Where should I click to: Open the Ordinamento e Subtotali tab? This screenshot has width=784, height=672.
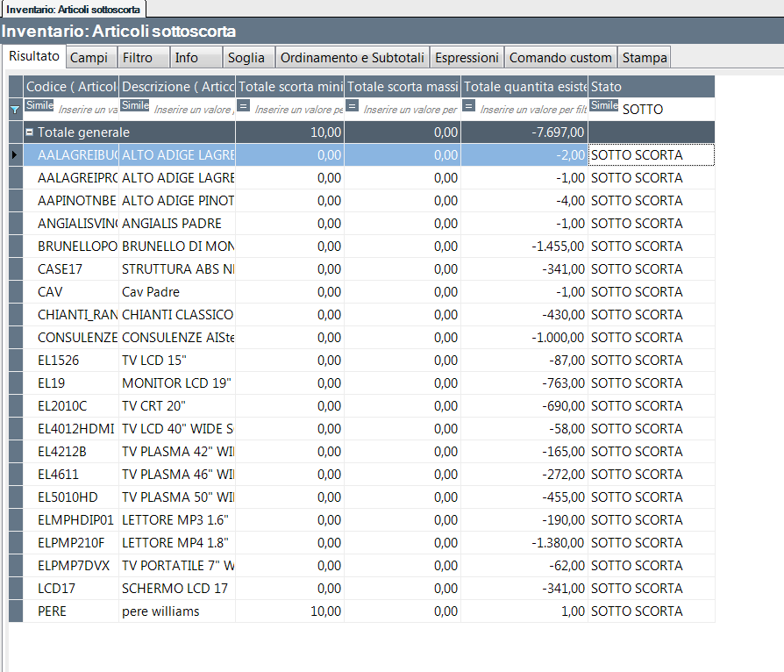pos(352,58)
